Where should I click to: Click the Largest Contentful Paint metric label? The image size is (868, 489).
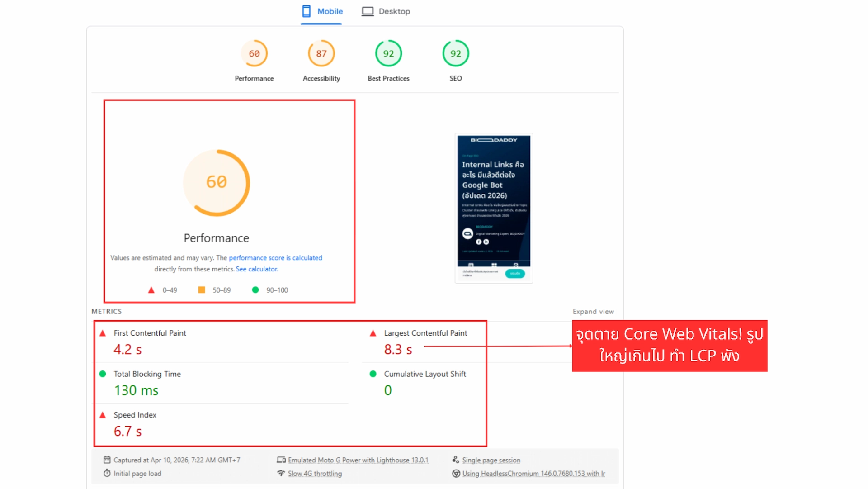pos(425,333)
